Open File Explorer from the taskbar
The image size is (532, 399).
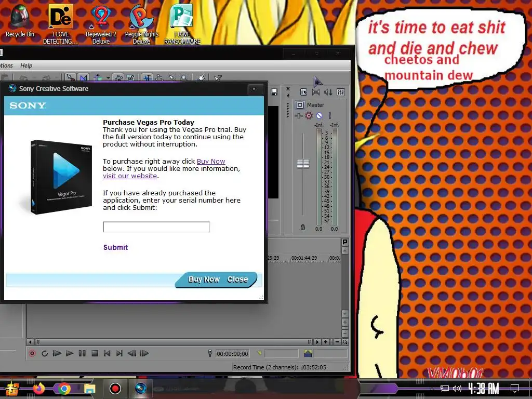(x=89, y=388)
